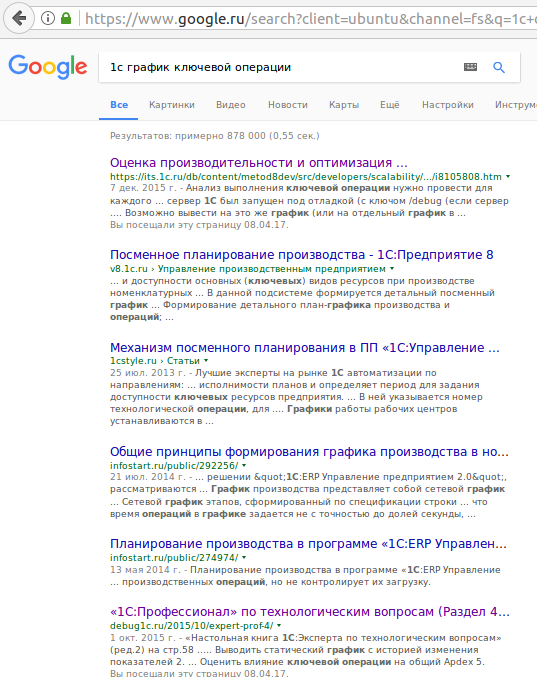Go to Google homepage via logo
The width and height of the screenshot is (537, 677).
pyautogui.click(x=48, y=66)
